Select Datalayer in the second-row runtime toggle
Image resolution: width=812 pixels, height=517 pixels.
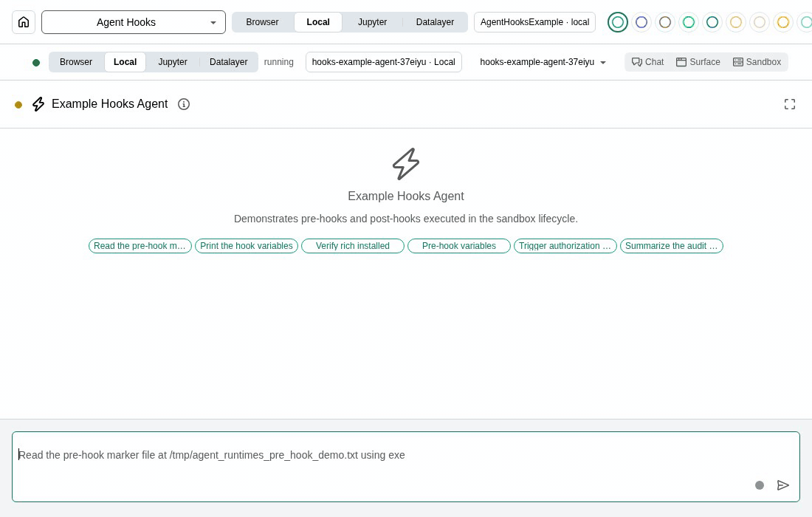[228, 62]
